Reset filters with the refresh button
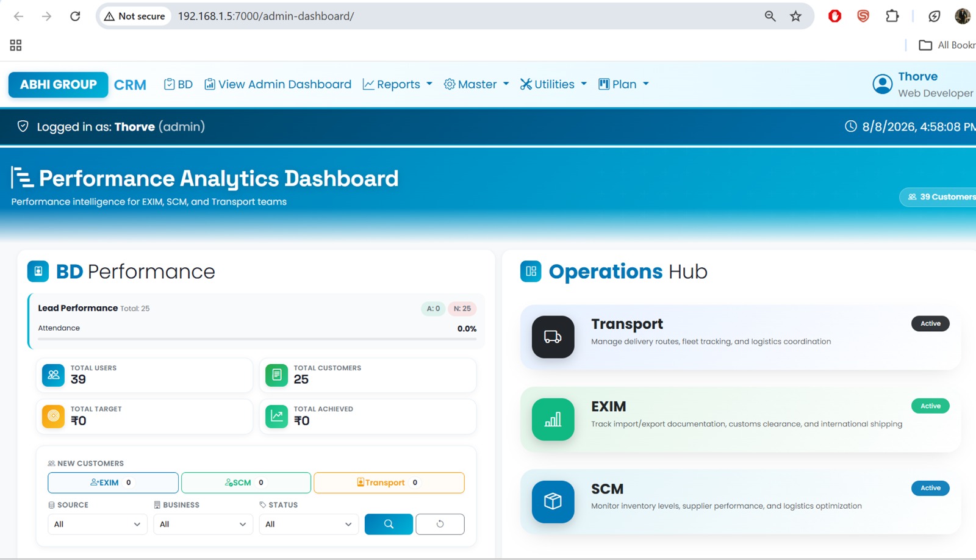 pos(440,524)
